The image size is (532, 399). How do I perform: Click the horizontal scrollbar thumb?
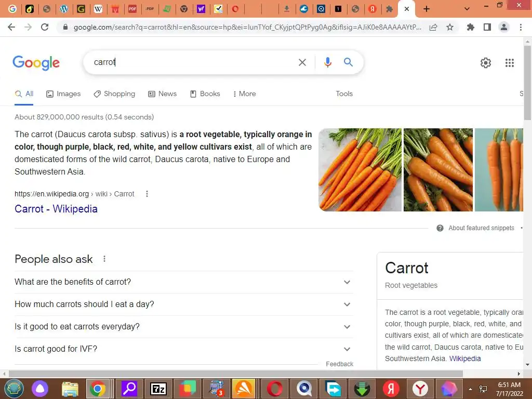[236, 374]
